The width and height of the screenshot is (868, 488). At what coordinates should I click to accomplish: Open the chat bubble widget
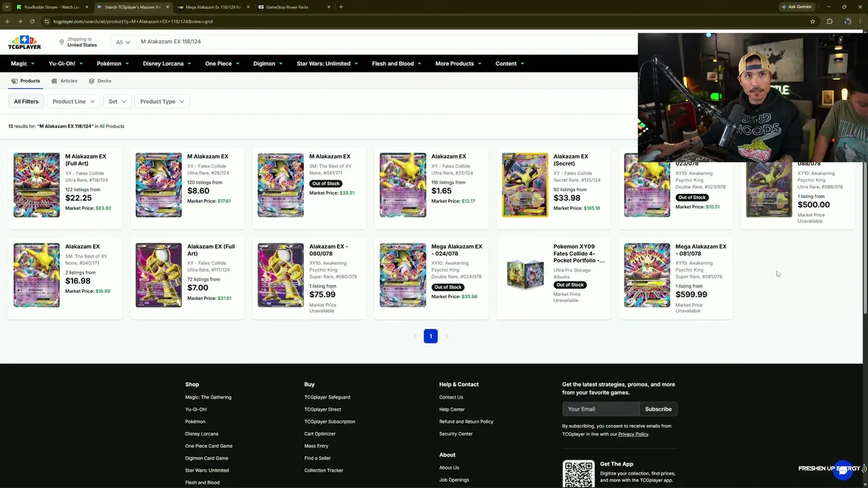[843, 470]
